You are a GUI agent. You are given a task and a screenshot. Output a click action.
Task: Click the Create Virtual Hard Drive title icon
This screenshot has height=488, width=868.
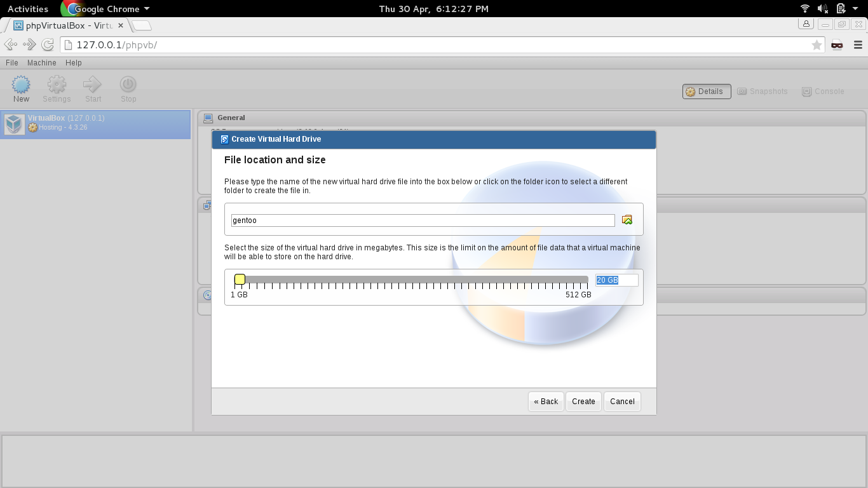click(224, 139)
